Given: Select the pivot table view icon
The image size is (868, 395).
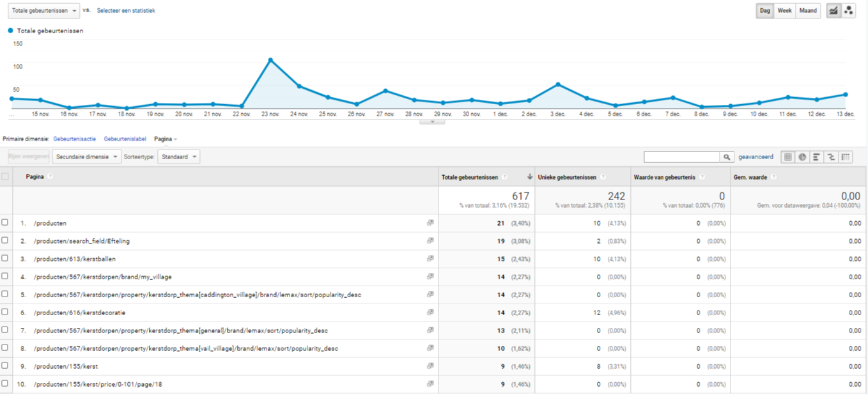Looking at the screenshot, I should point(846,157).
